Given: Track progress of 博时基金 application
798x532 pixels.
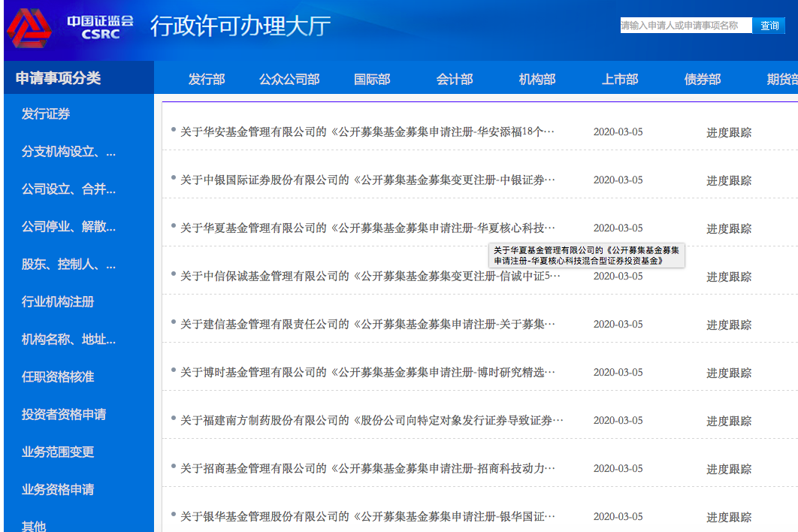Looking at the screenshot, I should coord(728,373).
